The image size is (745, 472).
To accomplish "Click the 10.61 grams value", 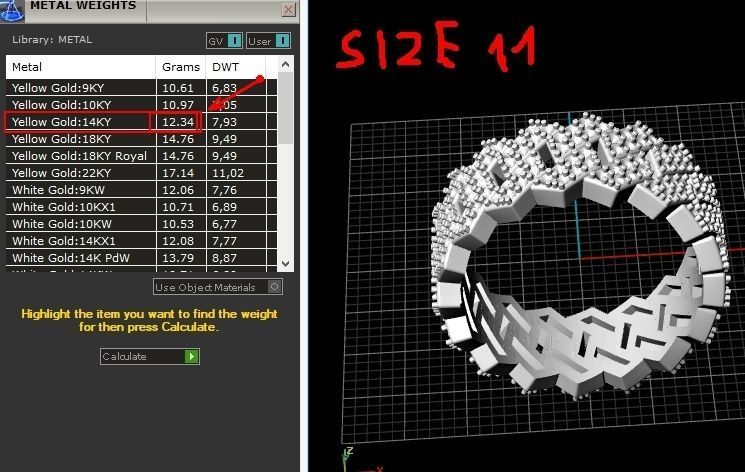I will (178, 88).
